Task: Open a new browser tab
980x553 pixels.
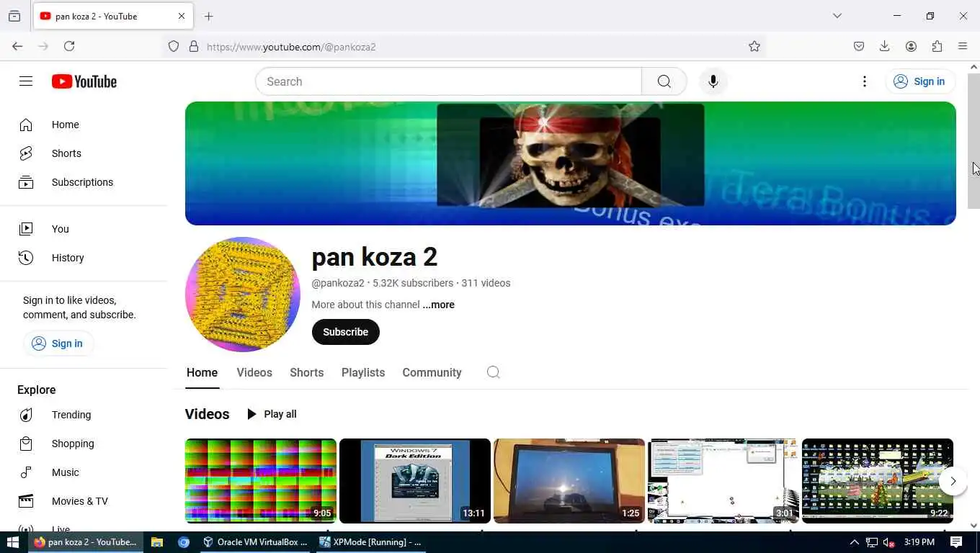Action: click(209, 16)
